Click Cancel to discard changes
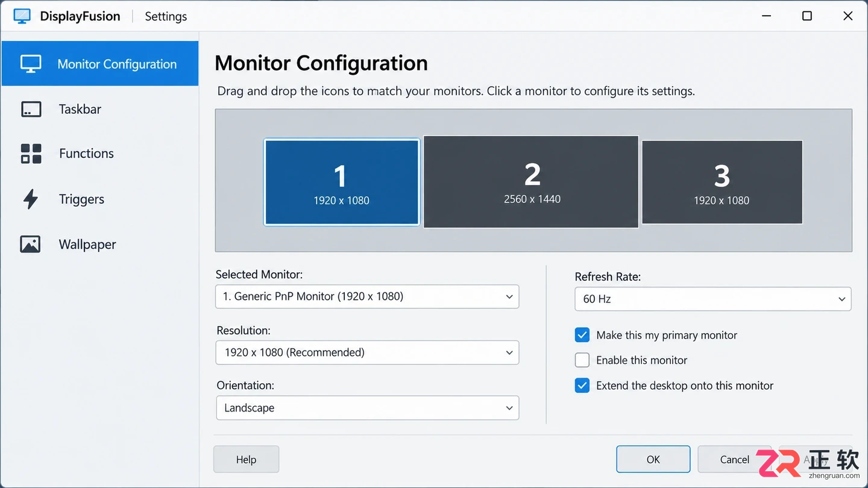868x488 pixels. 734,460
